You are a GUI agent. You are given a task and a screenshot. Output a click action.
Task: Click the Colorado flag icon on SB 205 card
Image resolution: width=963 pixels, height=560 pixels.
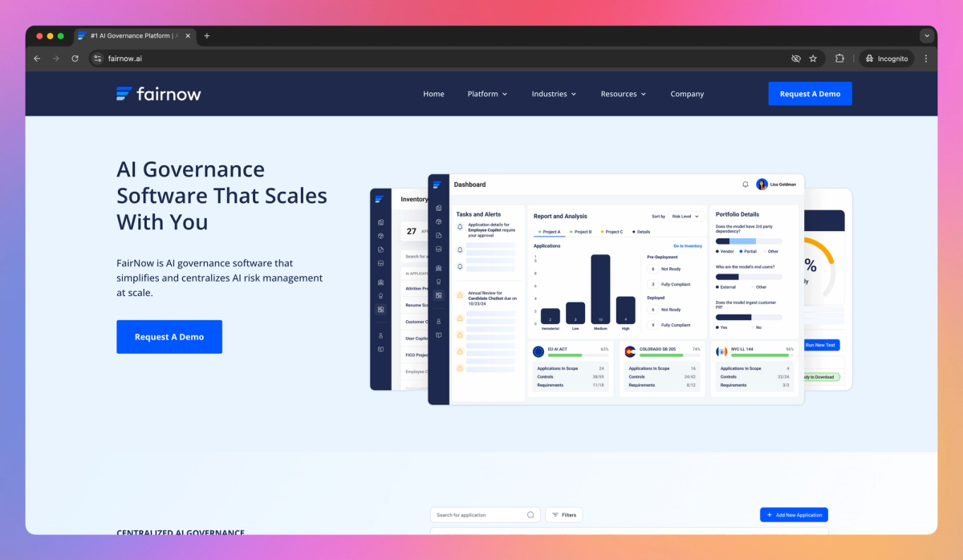[x=630, y=351]
